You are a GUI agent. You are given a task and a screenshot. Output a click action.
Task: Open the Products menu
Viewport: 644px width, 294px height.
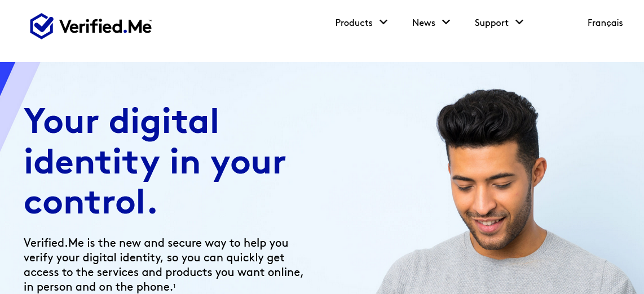click(354, 23)
